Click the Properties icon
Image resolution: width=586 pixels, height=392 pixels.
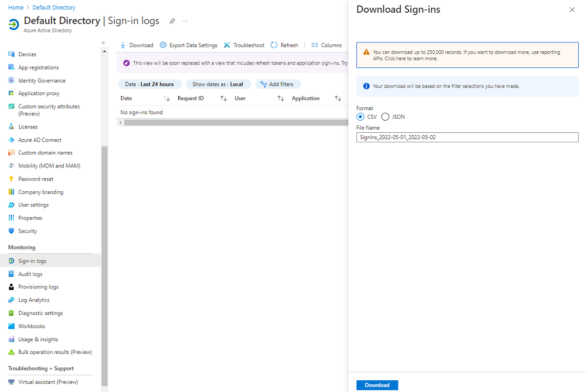(x=11, y=218)
